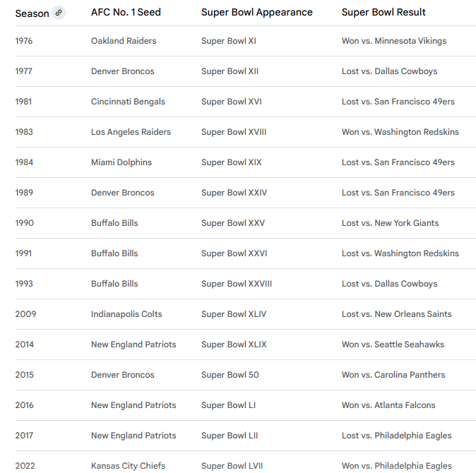Click the Kansas City Chiefs cell
Image resolution: width=476 pixels, height=473 pixels.
[128, 466]
